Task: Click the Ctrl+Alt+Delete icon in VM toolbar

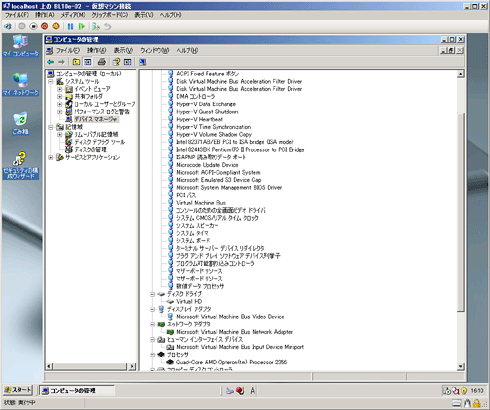Action: pos(8,26)
